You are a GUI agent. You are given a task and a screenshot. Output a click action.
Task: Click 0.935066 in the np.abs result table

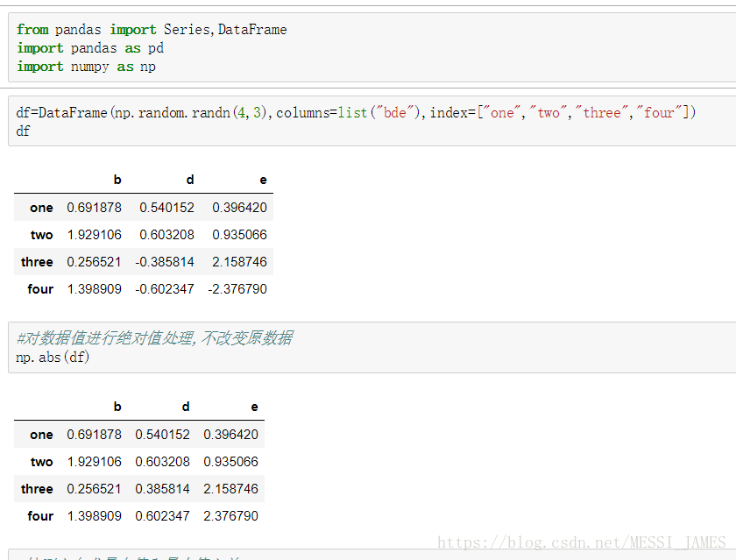pos(230,462)
